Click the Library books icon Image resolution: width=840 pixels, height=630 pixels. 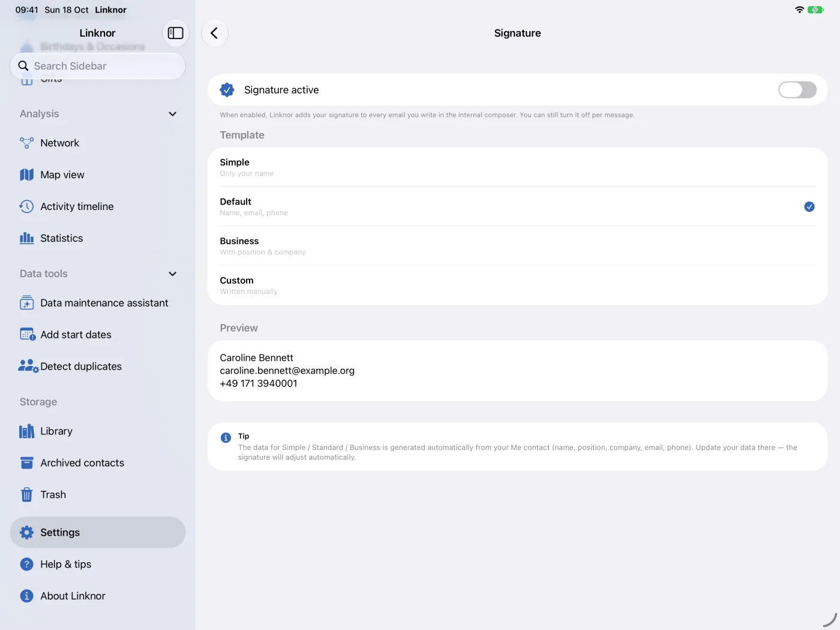click(26, 431)
